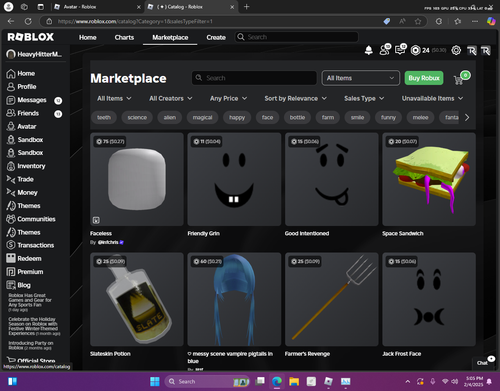
Task: Open the browser tab actions menu
Action: pyautogui.click(x=40, y=7)
